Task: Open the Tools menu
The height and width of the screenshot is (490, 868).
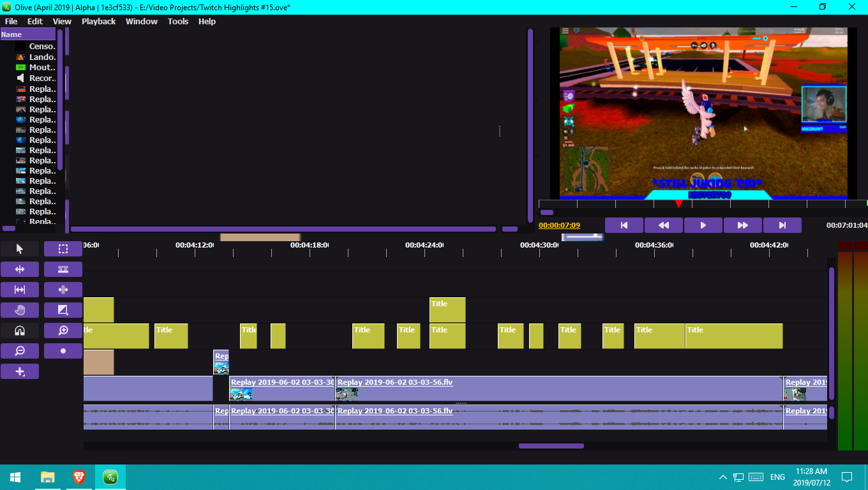Action: 178,21
